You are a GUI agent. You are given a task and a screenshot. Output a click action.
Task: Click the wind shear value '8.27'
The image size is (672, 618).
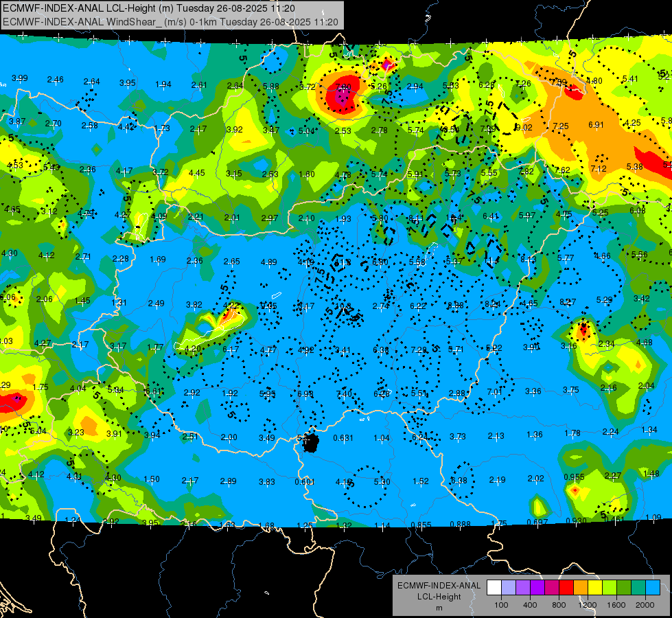568,302
